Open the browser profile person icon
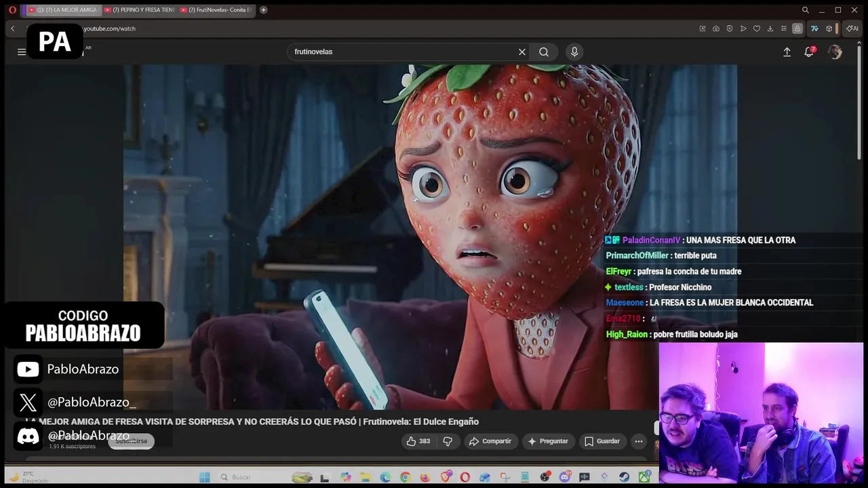 coord(797,28)
